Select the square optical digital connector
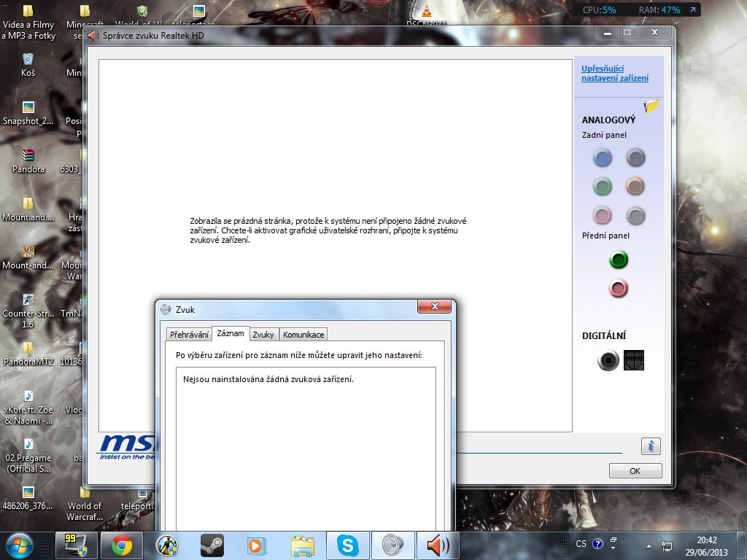This screenshot has width=747, height=560. [634, 360]
